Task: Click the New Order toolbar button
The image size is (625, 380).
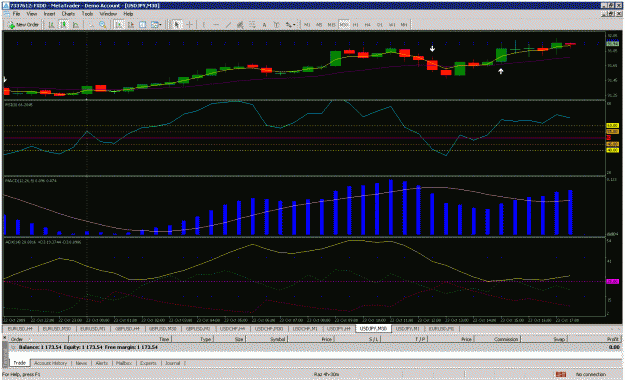Action: (x=24, y=25)
